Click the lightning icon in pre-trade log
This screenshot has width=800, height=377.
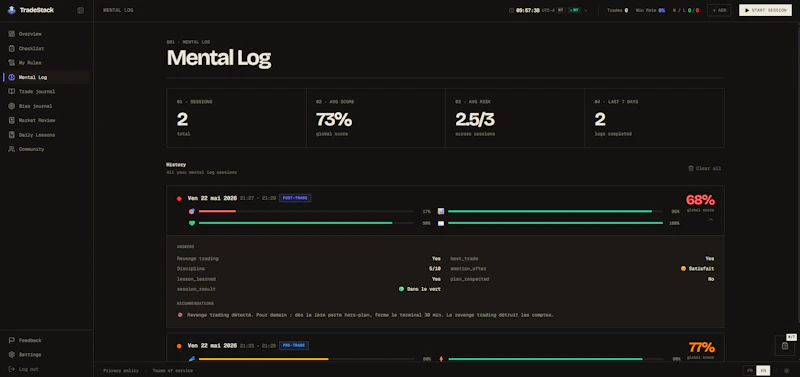click(441, 359)
